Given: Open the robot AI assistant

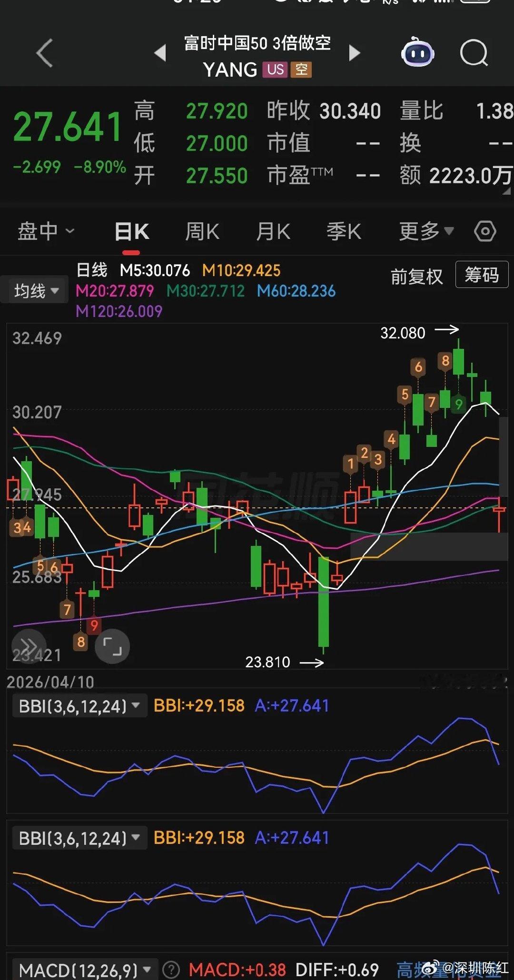Looking at the screenshot, I should coord(417,52).
